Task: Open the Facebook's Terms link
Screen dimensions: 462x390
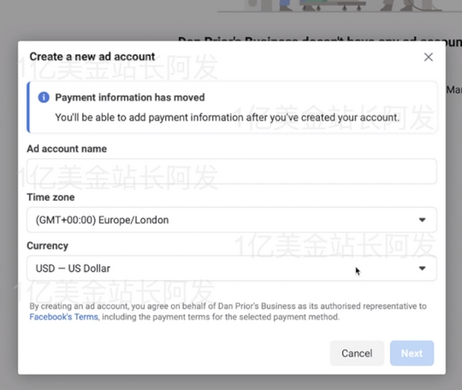Action: tap(64, 317)
